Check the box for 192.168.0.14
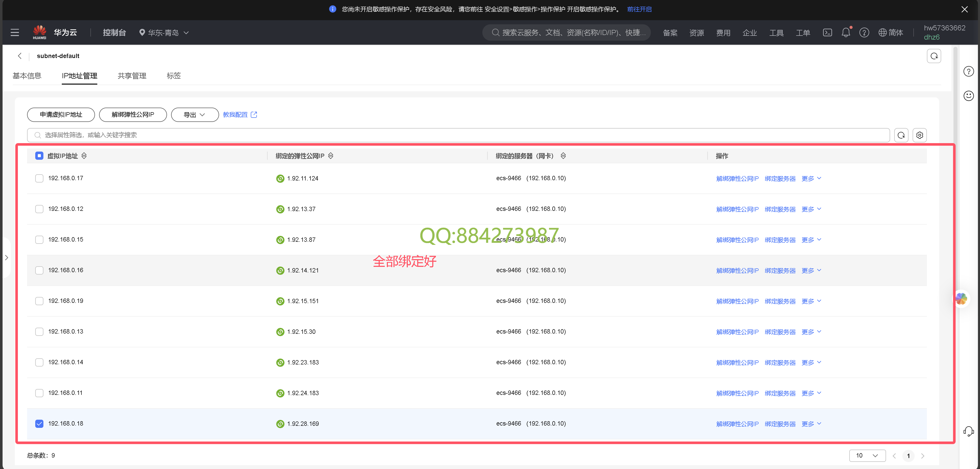 (39, 362)
